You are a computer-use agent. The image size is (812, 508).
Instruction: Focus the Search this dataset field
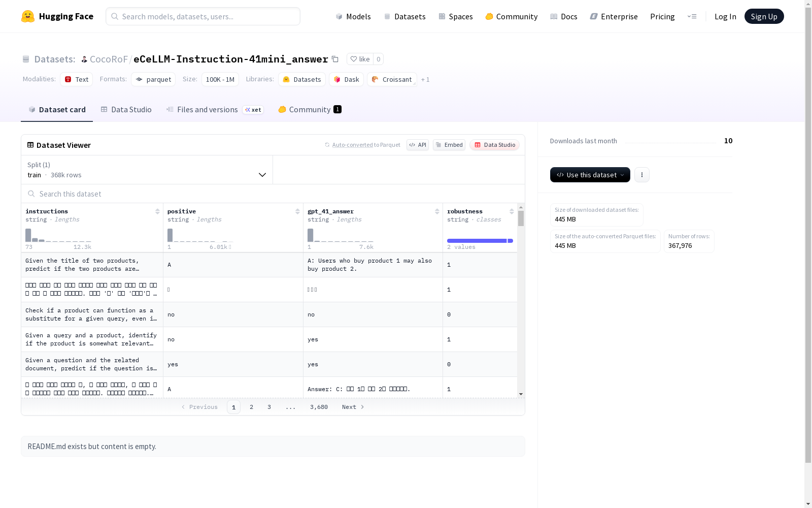(273, 194)
